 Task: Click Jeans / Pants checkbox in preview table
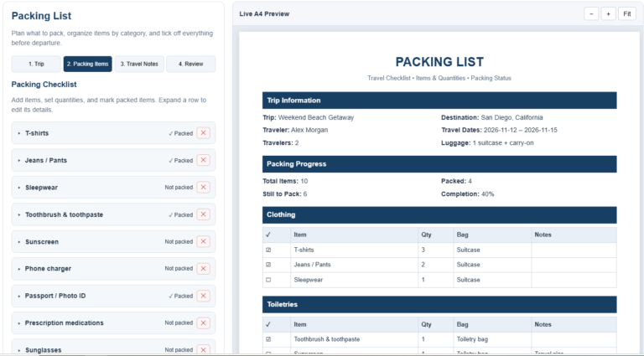(268, 265)
